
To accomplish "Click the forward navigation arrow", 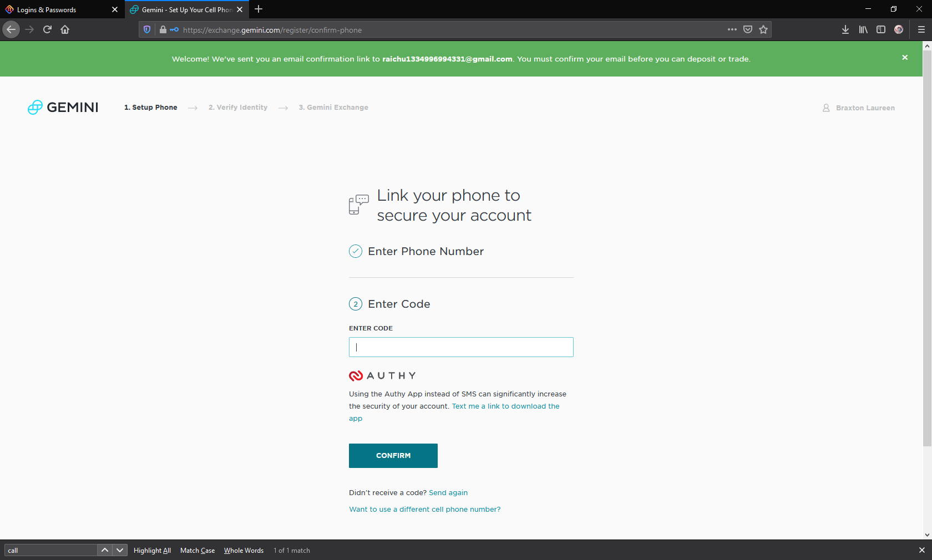I will 29,29.
